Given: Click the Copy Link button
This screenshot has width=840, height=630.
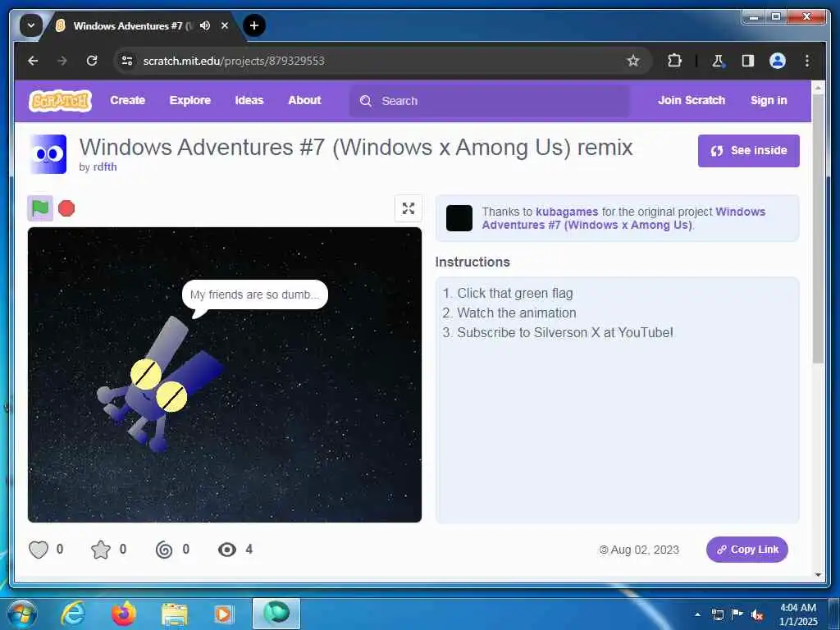Looking at the screenshot, I should pyautogui.click(x=746, y=550).
